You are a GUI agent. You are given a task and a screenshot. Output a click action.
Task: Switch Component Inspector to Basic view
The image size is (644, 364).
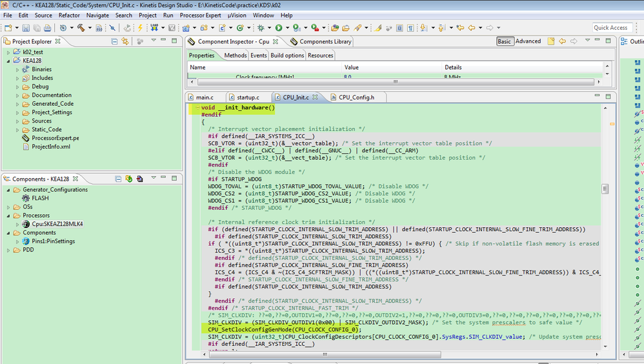[504, 41]
